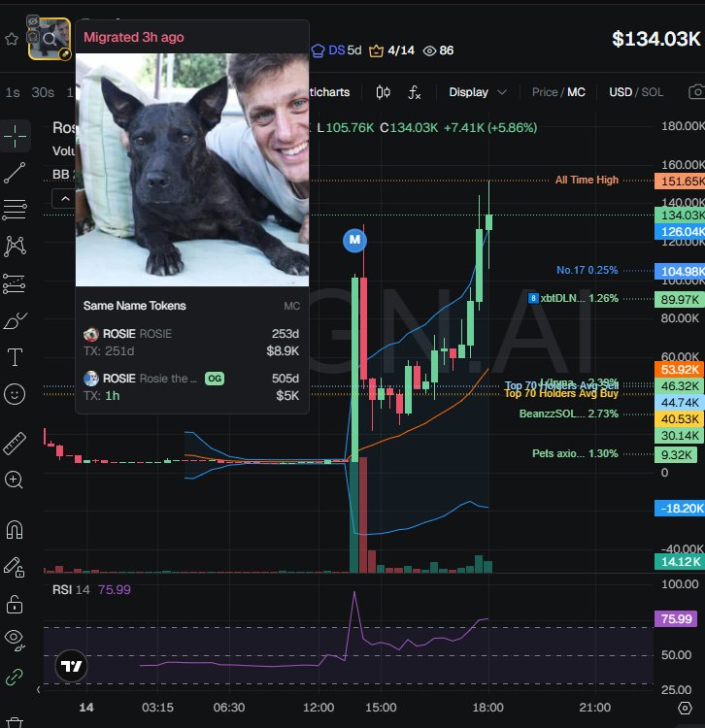Click the $134.03K market cap header
This screenshot has height=728, width=705.
(x=655, y=39)
